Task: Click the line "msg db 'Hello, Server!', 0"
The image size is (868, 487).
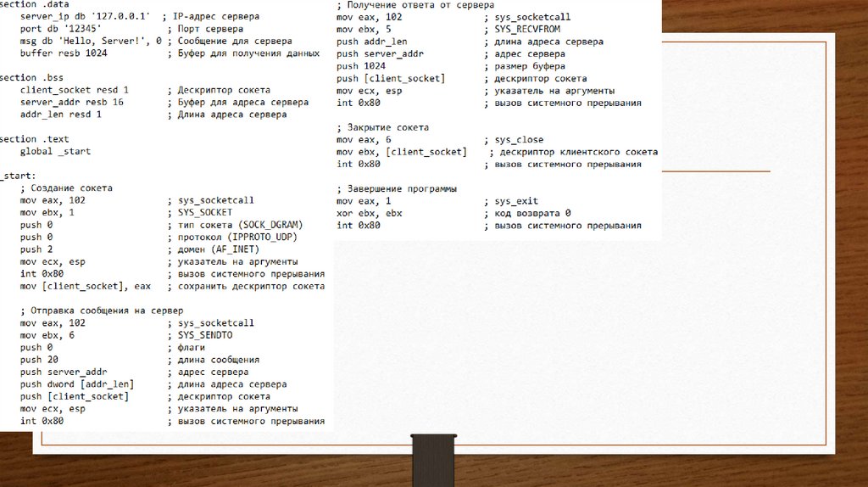Action: [x=91, y=41]
